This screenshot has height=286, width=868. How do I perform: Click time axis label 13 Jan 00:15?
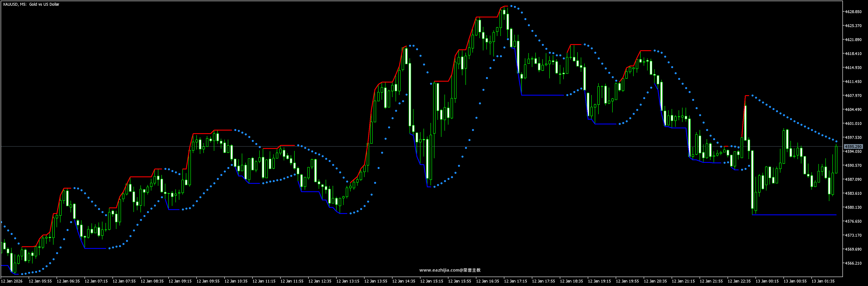[768, 281]
